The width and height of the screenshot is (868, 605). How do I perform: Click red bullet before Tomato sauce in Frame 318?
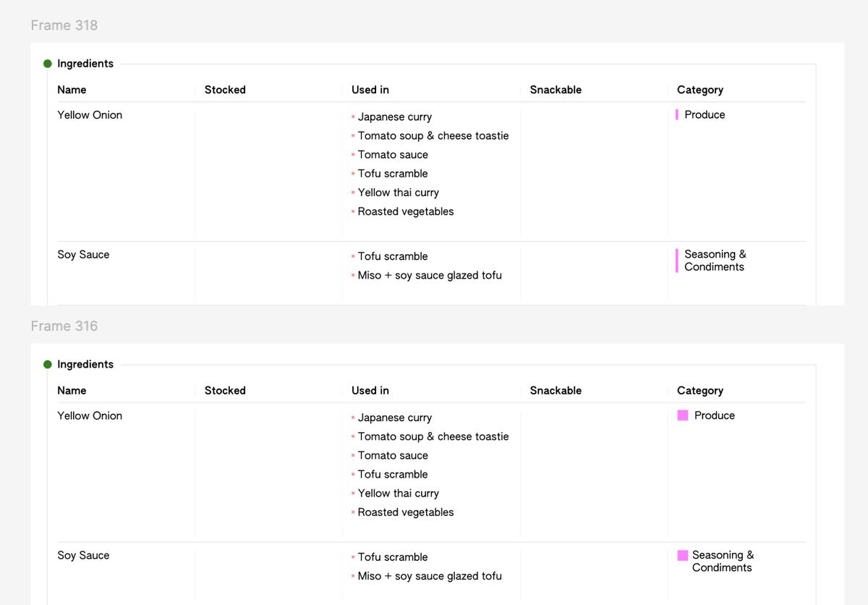click(x=353, y=155)
